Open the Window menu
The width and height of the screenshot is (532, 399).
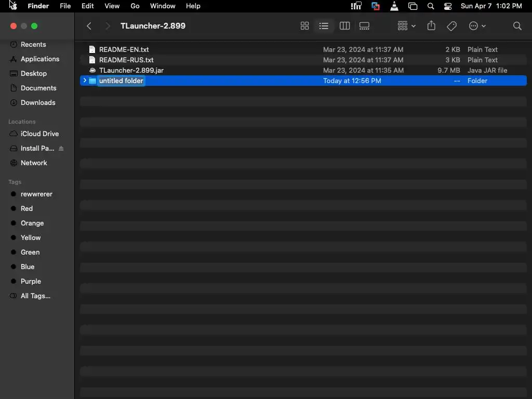pyautogui.click(x=163, y=6)
